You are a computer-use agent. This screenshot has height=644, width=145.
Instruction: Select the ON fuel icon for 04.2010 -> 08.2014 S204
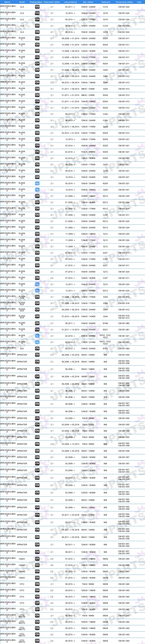click(37, 76)
